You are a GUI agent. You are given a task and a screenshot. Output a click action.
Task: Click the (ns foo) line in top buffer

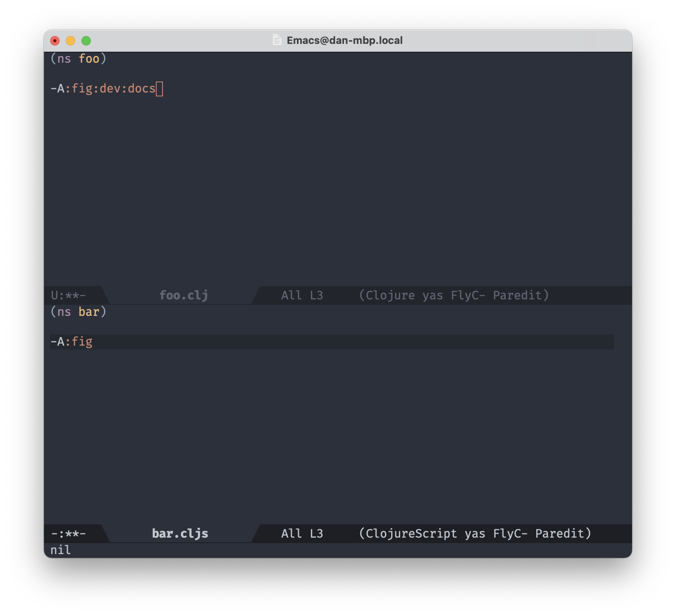[x=78, y=59]
